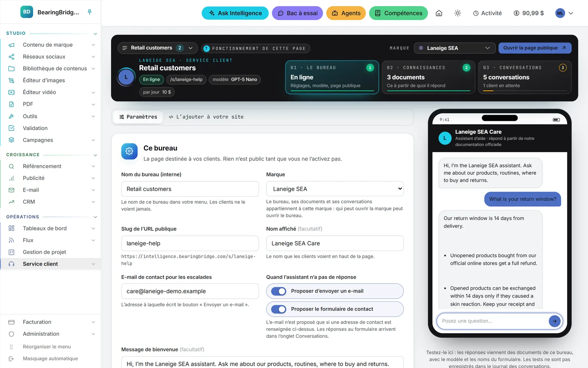Open the Publicité bar chart icon

[11, 178]
